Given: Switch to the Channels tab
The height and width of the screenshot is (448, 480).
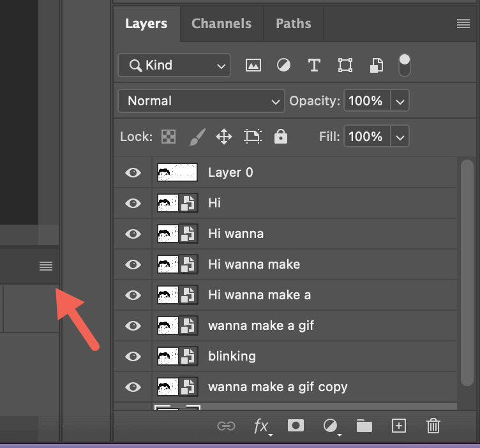Looking at the screenshot, I should point(221,24).
